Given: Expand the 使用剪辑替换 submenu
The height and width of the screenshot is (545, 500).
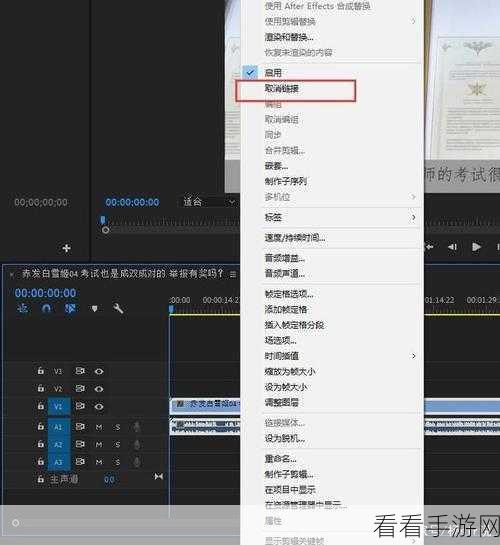Looking at the screenshot, I should 332,22.
